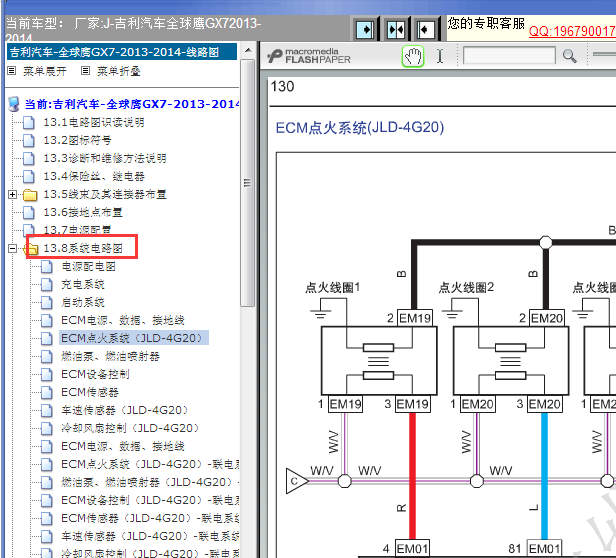Click the page icon next to 电源配电图
Viewport: 616px width, 558px height.
point(47,267)
